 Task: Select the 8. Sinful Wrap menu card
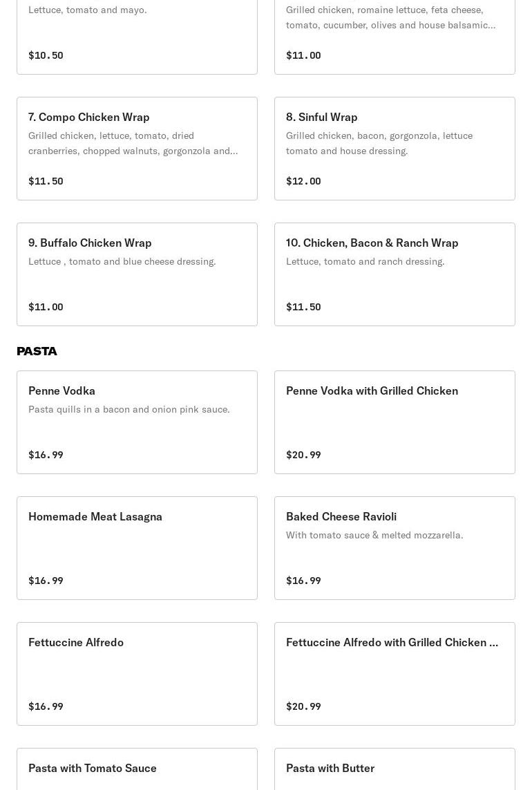point(395,149)
